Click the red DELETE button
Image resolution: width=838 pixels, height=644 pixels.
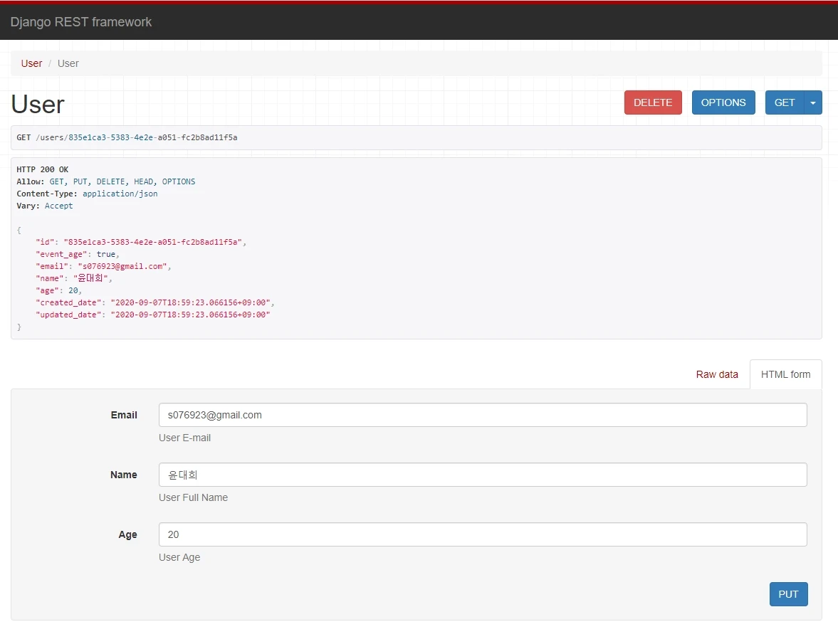point(652,102)
